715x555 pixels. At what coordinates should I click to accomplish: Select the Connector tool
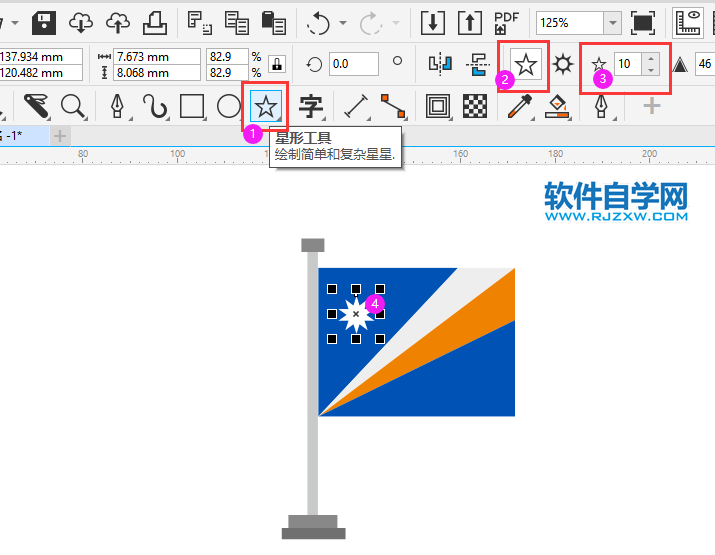(x=393, y=106)
